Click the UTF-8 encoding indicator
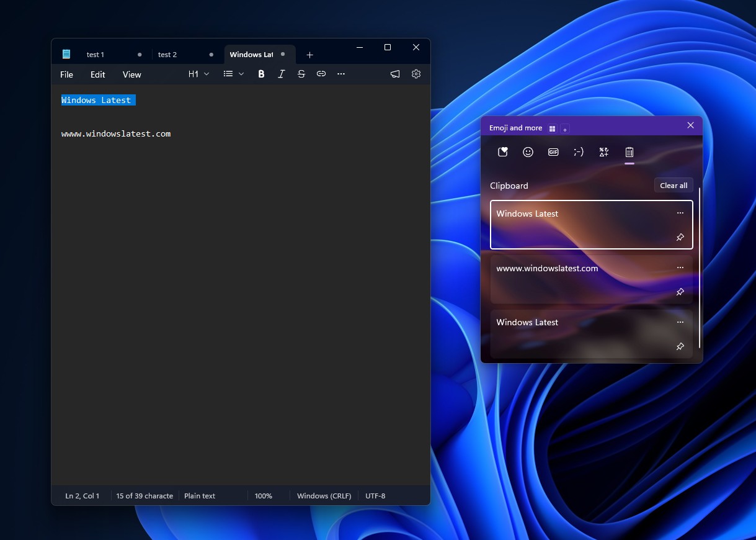The width and height of the screenshot is (756, 540). (375, 496)
